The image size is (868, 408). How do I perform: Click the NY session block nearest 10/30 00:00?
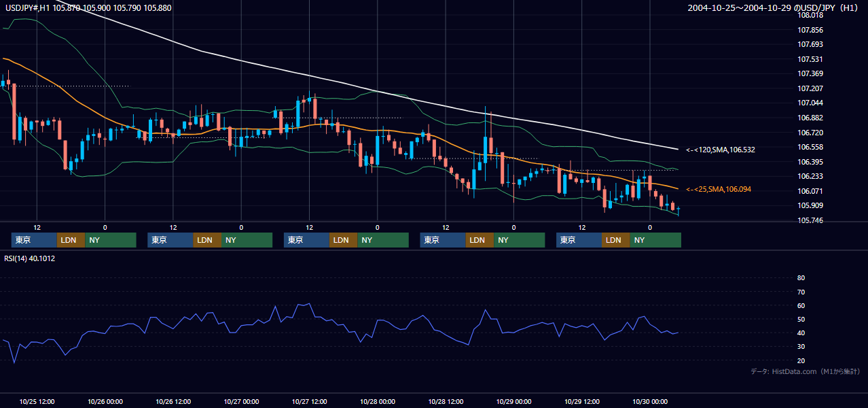tap(655, 240)
